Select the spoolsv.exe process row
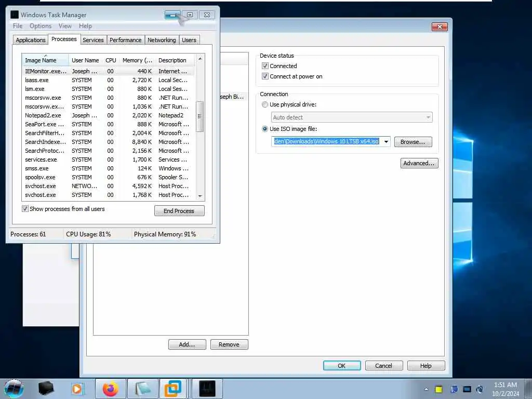This screenshot has width=532, height=399. (108, 177)
